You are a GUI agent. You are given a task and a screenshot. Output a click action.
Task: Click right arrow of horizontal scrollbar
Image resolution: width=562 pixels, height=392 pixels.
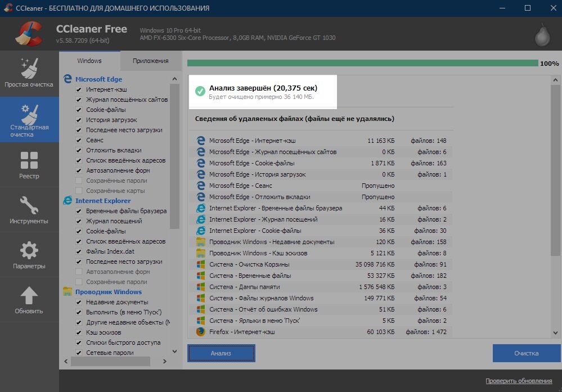(164, 361)
